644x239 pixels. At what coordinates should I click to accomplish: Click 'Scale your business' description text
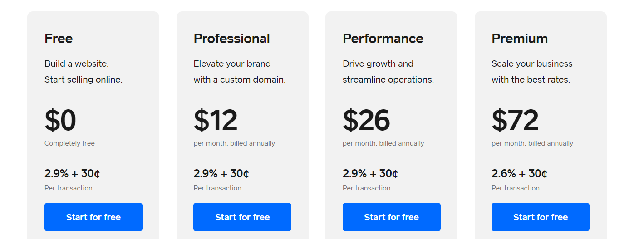pos(532,63)
